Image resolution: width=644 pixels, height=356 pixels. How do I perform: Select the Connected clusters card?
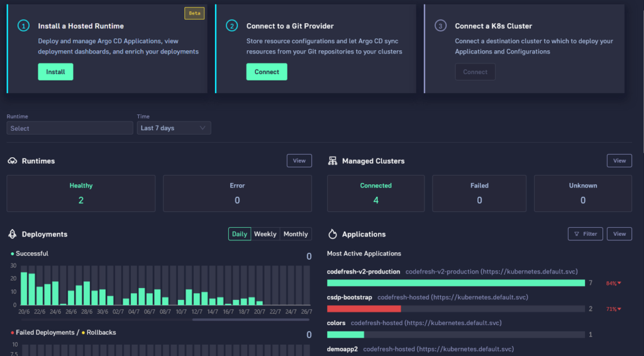(x=375, y=193)
